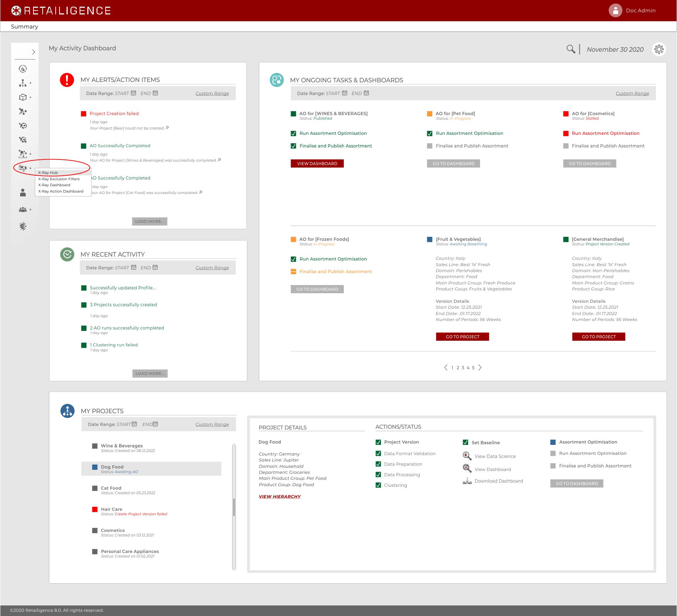677x616 pixels.
Task: Go to next page of ongoing tasks
Action: tap(480, 367)
